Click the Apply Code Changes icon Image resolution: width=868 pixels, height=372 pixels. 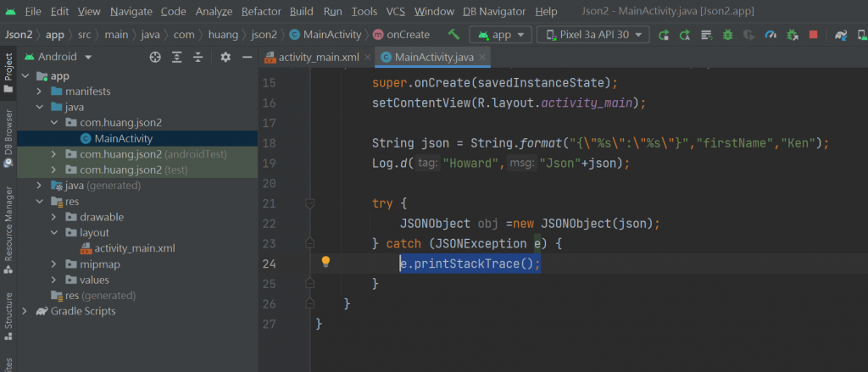point(706,35)
